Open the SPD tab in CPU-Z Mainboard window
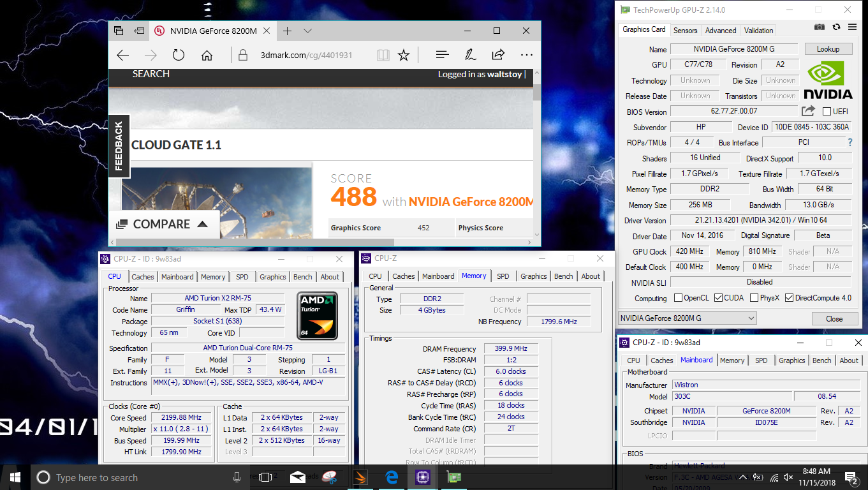This screenshot has width=868, height=490. click(x=761, y=360)
